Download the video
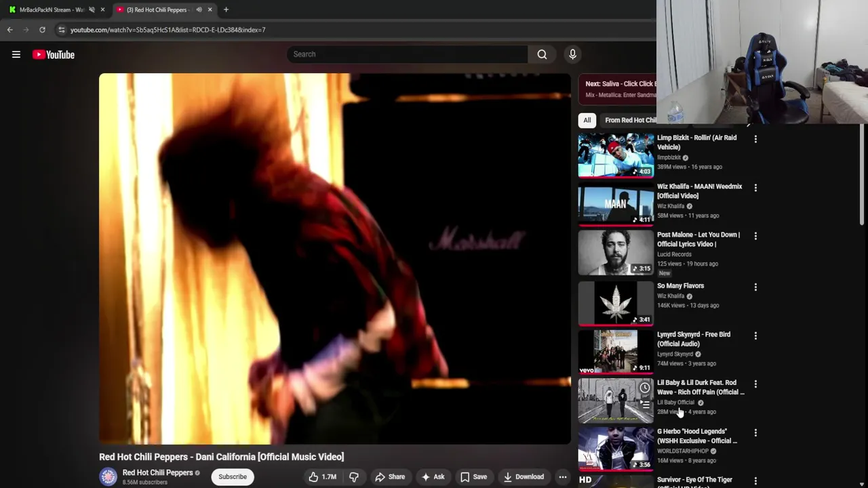 tap(524, 476)
